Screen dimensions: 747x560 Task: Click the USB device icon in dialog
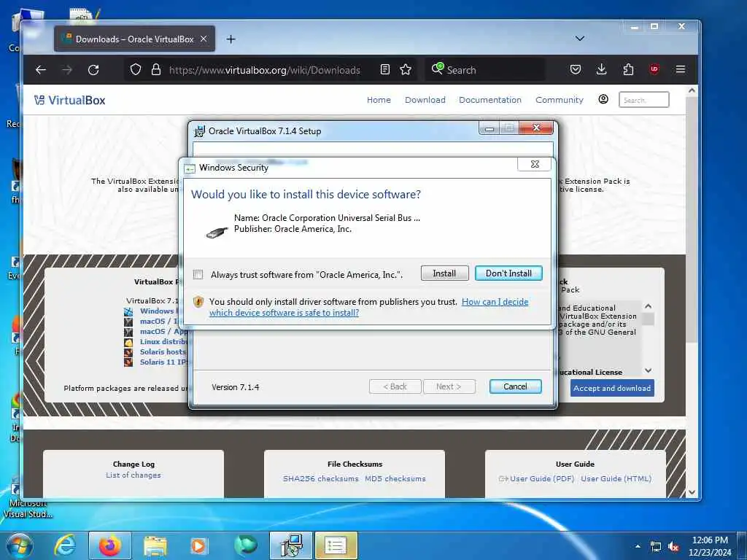click(217, 233)
